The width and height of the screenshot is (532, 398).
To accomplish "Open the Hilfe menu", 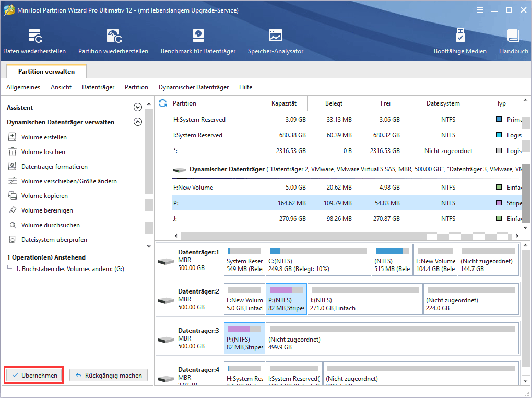I will tap(246, 87).
